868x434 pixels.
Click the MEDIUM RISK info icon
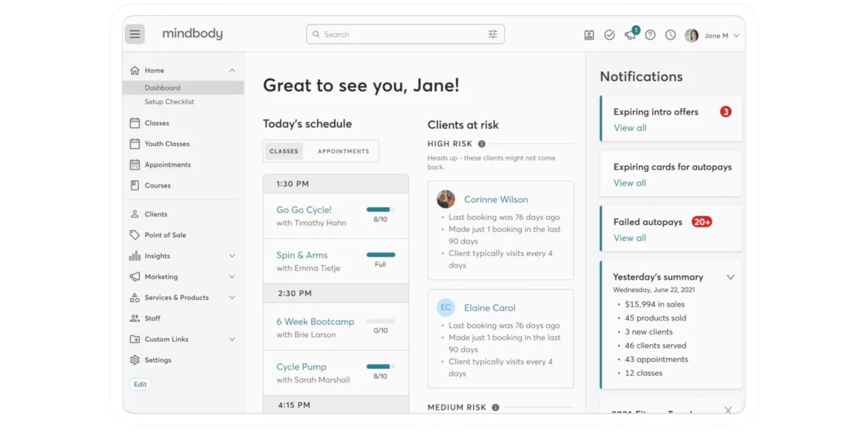tap(495, 407)
